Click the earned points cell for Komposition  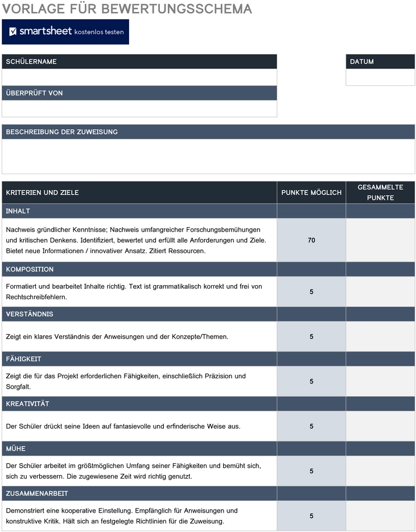pos(380,292)
